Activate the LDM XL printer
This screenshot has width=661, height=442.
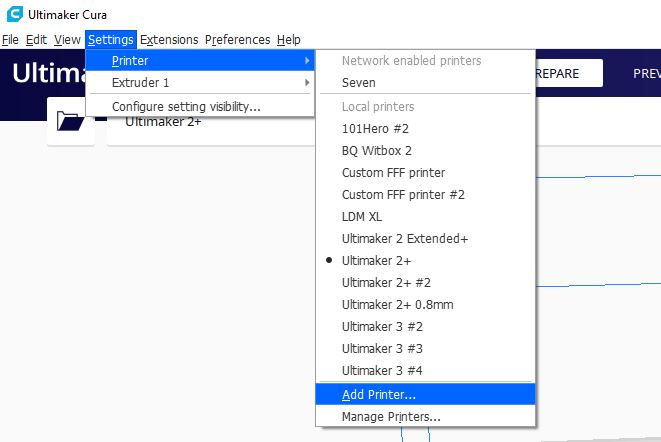pyautogui.click(x=362, y=217)
